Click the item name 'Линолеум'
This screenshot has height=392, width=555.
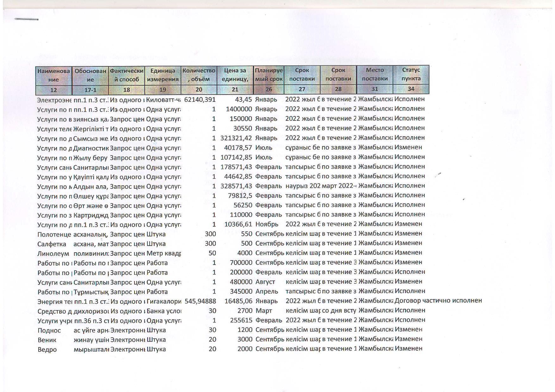tap(53, 254)
